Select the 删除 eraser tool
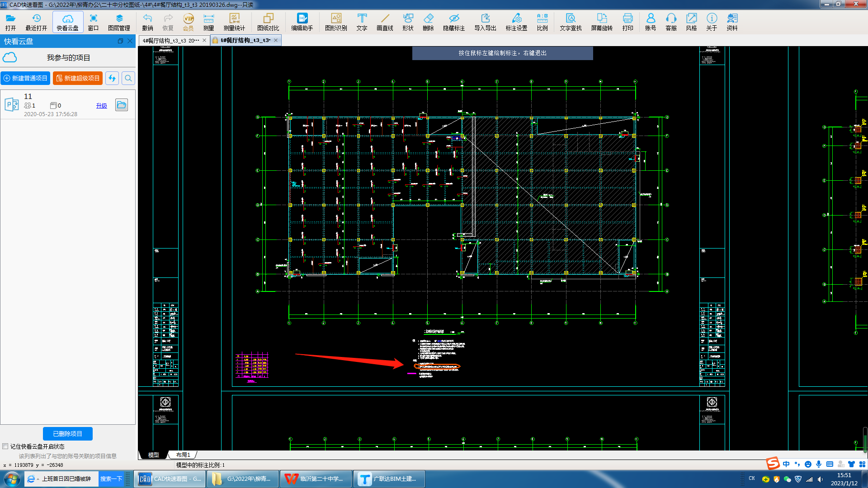Image resolution: width=868 pixels, height=488 pixels. point(428,22)
